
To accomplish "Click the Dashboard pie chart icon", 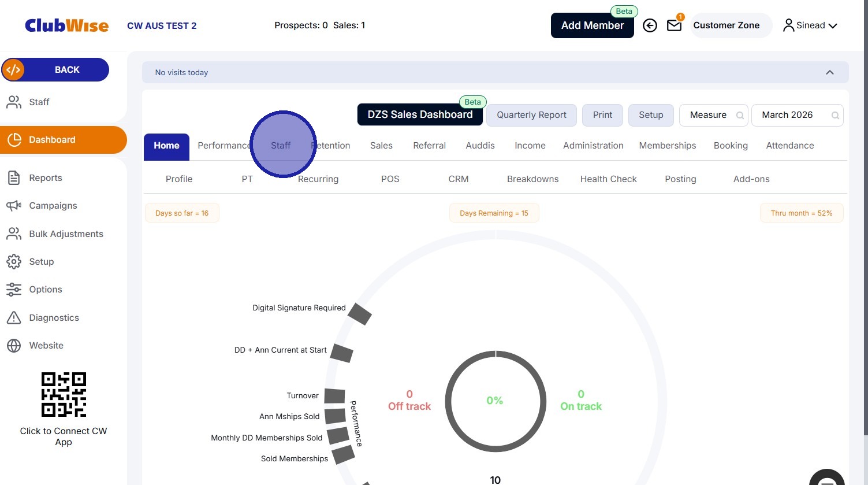I will [14, 140].
